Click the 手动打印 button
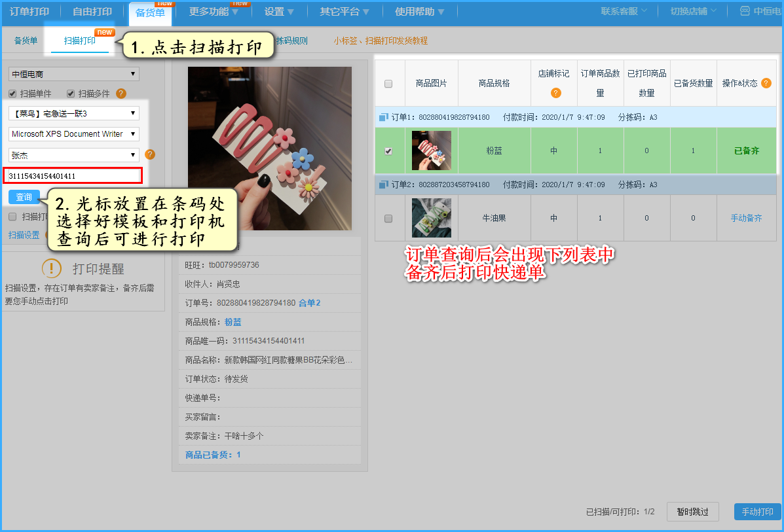The height and width of the screenshot is (532, 784). click(758, 512)
